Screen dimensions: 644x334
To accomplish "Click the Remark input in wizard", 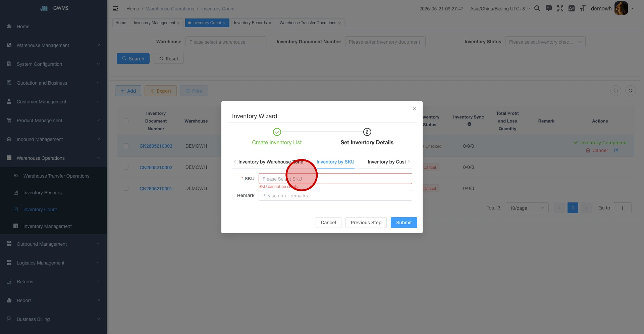I will click(x=335, y=195).
